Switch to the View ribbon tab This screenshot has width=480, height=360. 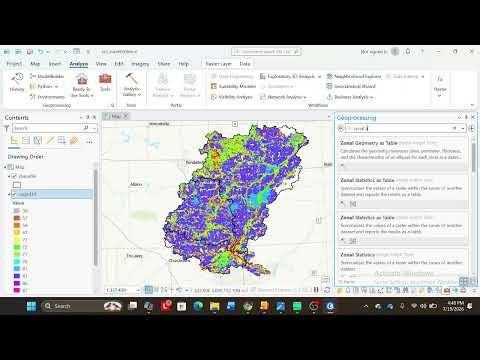click(x=101, y=64)
